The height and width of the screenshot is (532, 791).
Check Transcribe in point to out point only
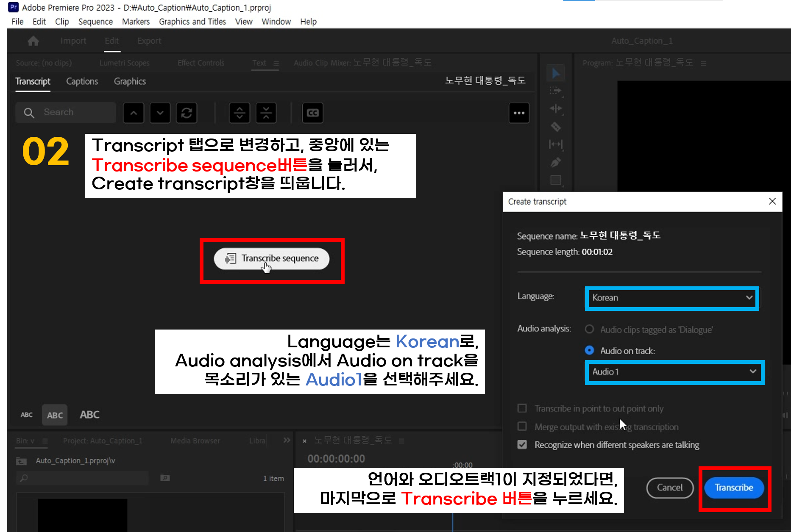(x=522, y=408)
